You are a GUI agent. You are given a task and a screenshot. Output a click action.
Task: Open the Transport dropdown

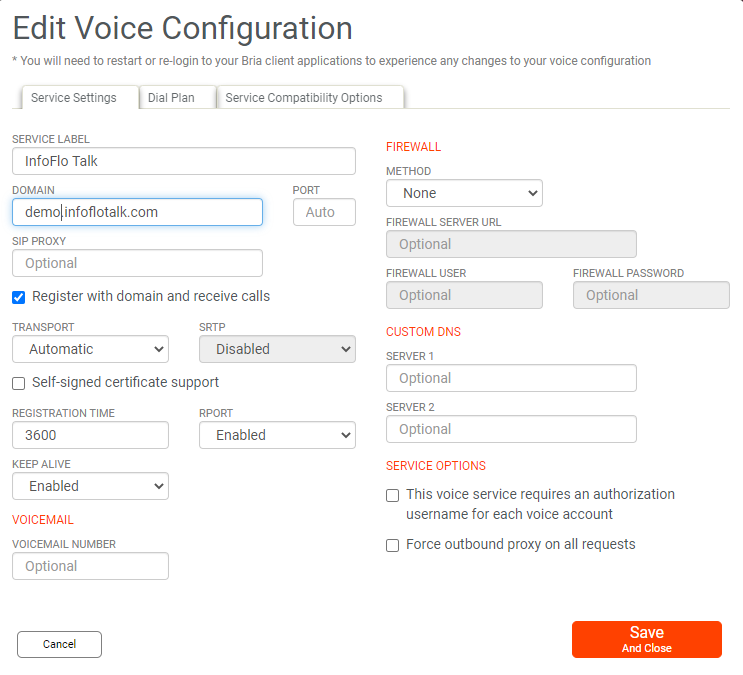pos(90,349)
